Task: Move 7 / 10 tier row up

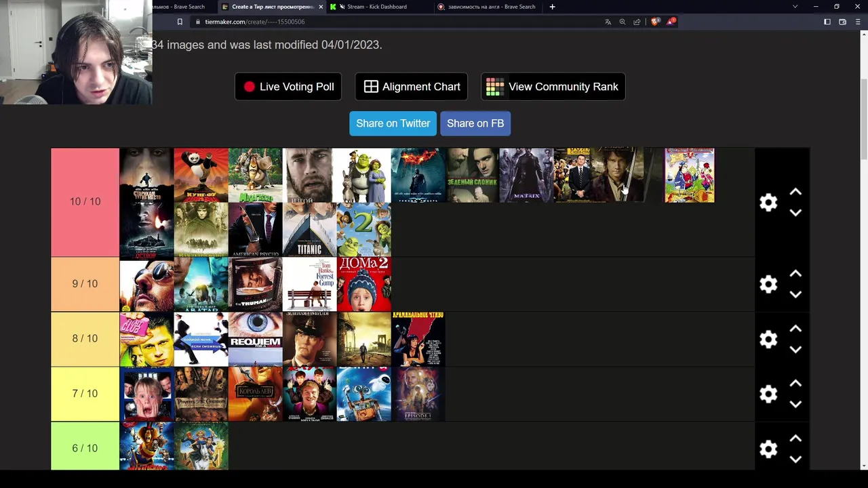Action: pos(795,384)
